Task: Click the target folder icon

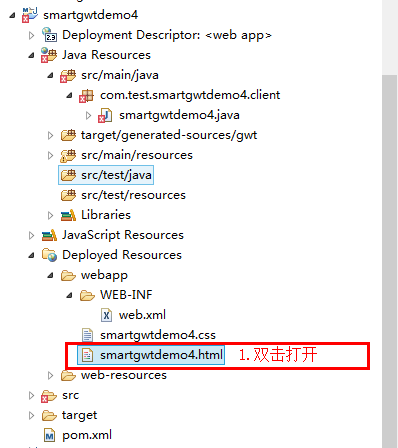Action: (x=49, y=415)
